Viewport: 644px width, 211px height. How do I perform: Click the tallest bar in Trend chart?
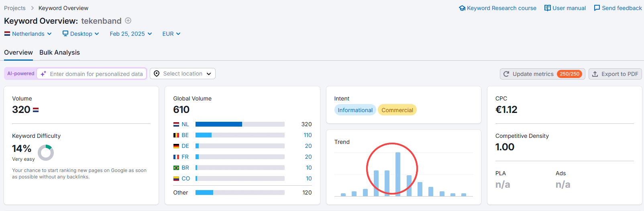(x=398, y=174)
